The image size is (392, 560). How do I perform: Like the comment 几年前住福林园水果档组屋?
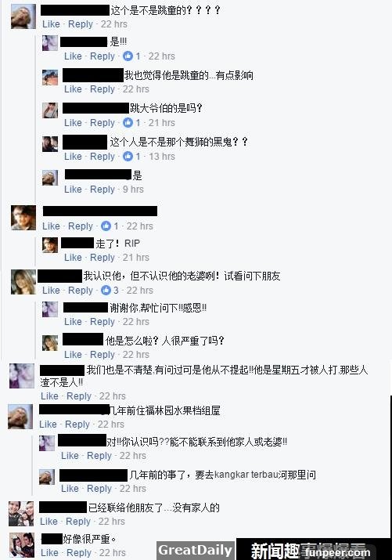click(x=48, y=424)
